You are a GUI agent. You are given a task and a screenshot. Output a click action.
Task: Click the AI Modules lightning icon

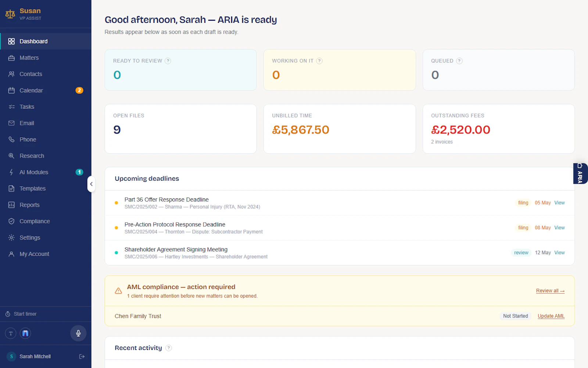[11, 172]
